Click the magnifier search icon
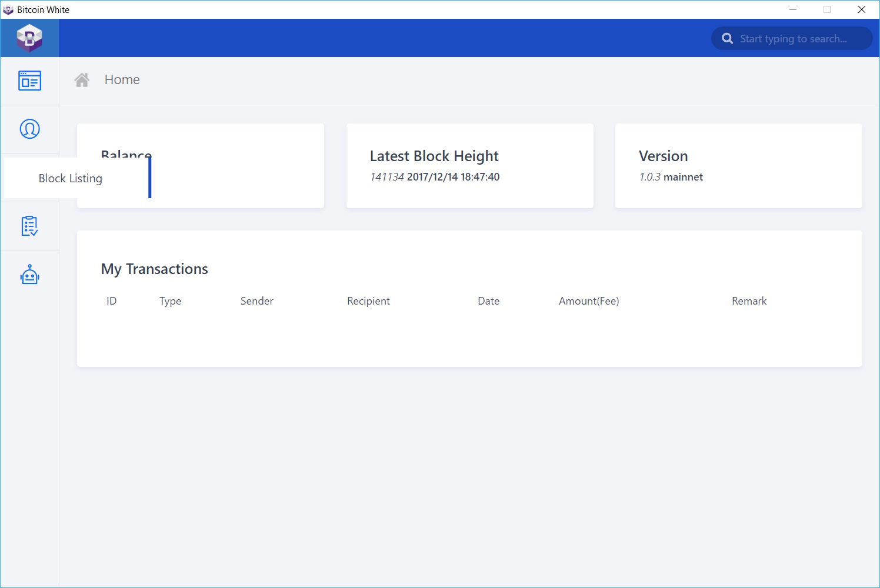Screen dimensions: 880x588 [x=727, y=38]
